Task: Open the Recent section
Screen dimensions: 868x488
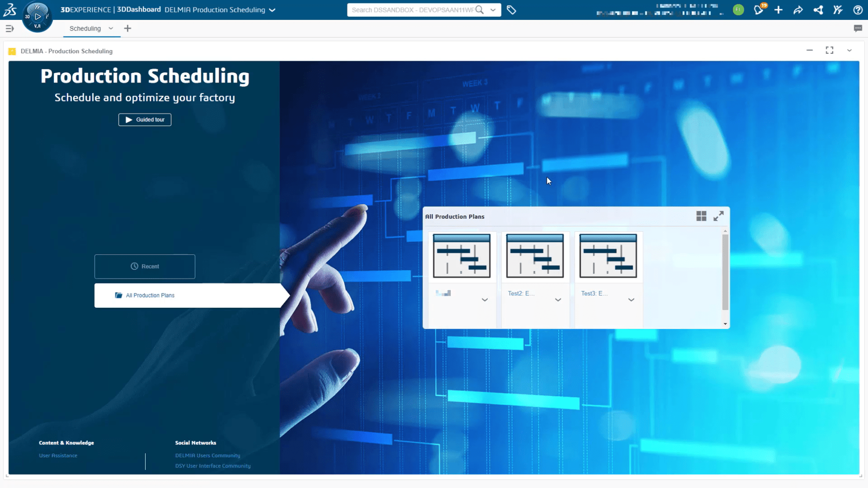Action: (145, 266)
